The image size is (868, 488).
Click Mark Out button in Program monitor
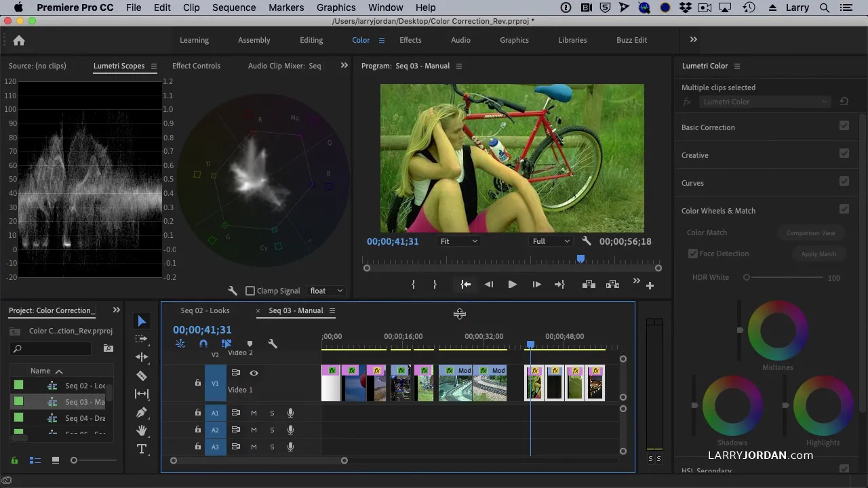(435, 285)
